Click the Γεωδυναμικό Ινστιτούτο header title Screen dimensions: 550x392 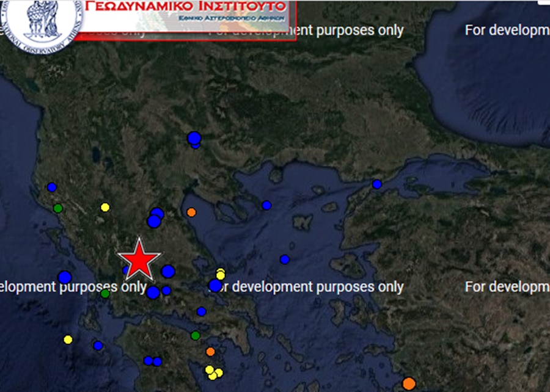tap(186, 7)
